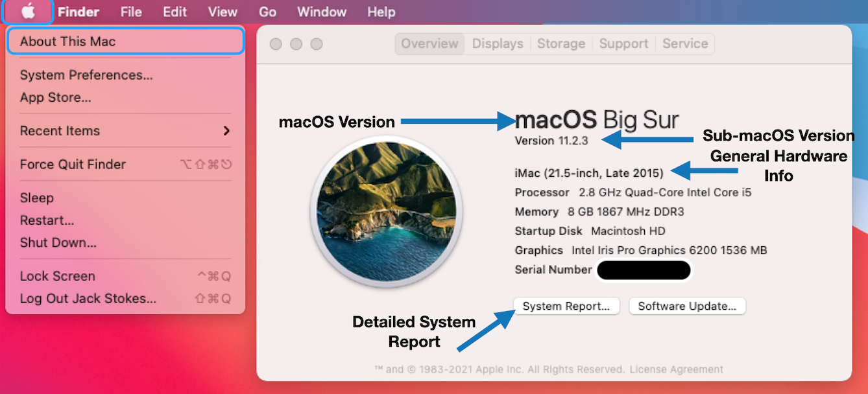Click the Big Sur artwork image
The height and width of the screenshot is (394, 868).
point(386,211)
